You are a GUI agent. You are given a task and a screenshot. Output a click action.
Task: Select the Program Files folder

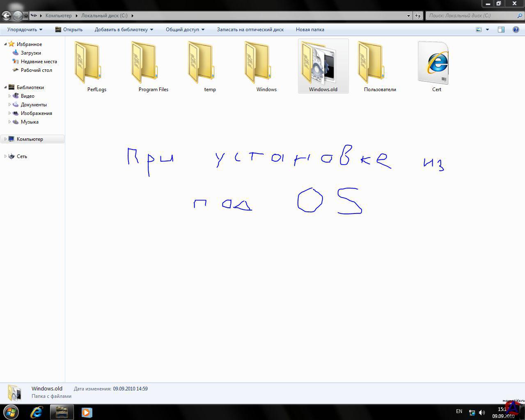click(x=144, y=63)
